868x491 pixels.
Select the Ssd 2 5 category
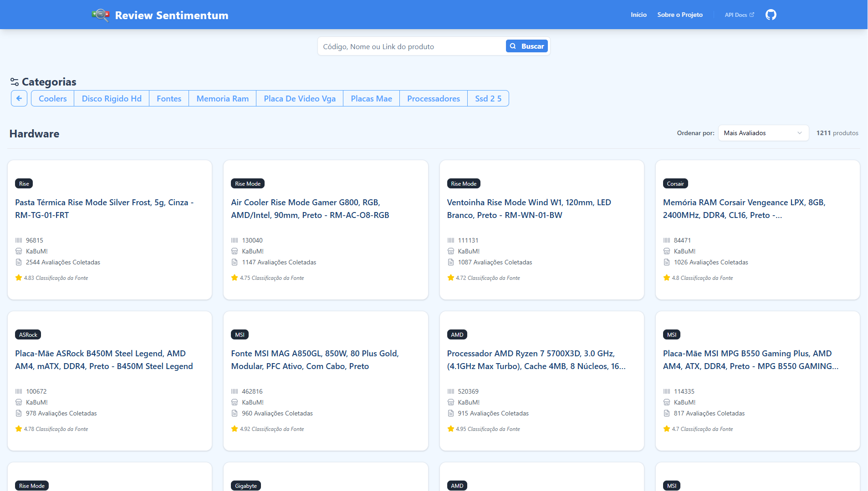[488, 98]
